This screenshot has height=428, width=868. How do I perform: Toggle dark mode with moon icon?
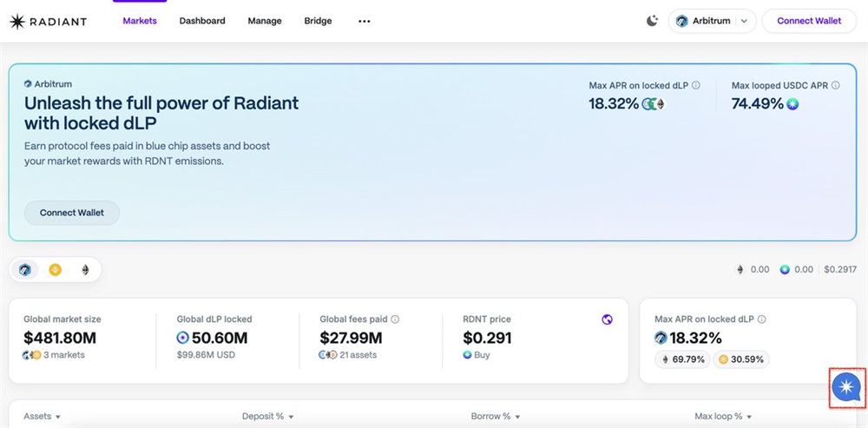tap(652, 21)
